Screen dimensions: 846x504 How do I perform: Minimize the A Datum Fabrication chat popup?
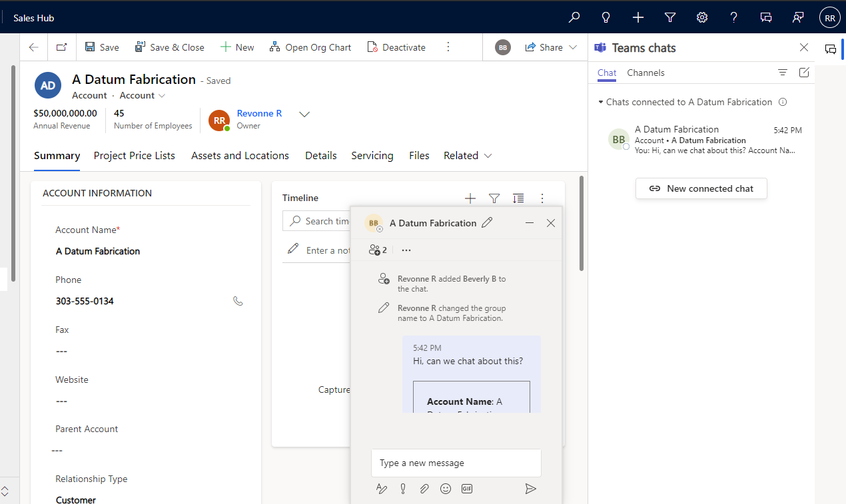pos(530,223)
